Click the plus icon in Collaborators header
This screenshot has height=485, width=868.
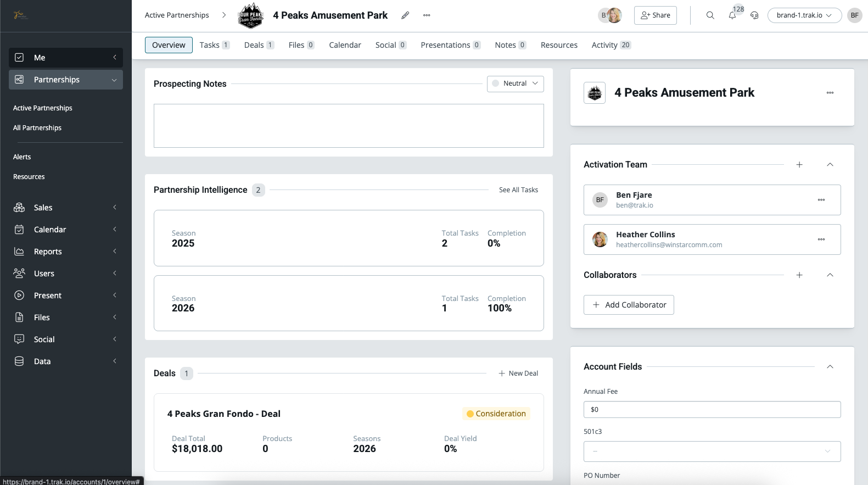click(799, 275)
